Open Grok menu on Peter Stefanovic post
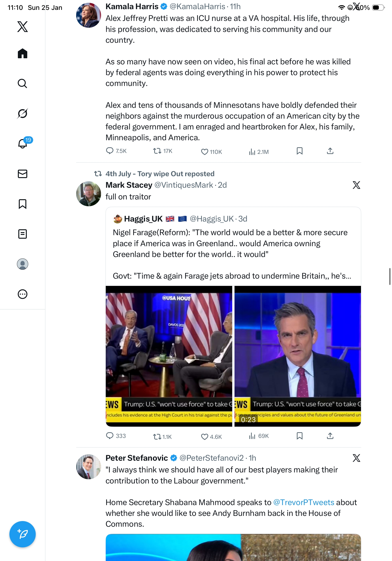 356,458
